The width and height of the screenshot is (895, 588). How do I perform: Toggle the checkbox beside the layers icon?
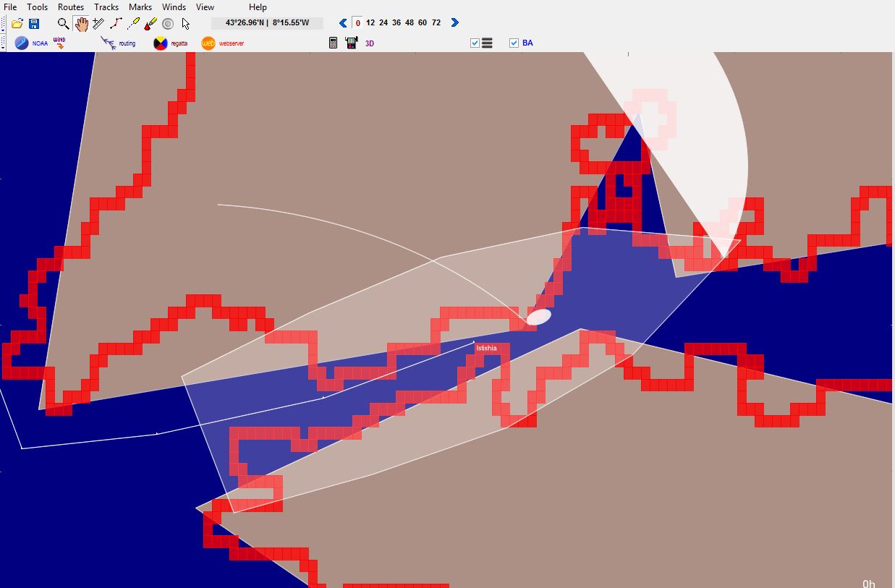(475, 43)
